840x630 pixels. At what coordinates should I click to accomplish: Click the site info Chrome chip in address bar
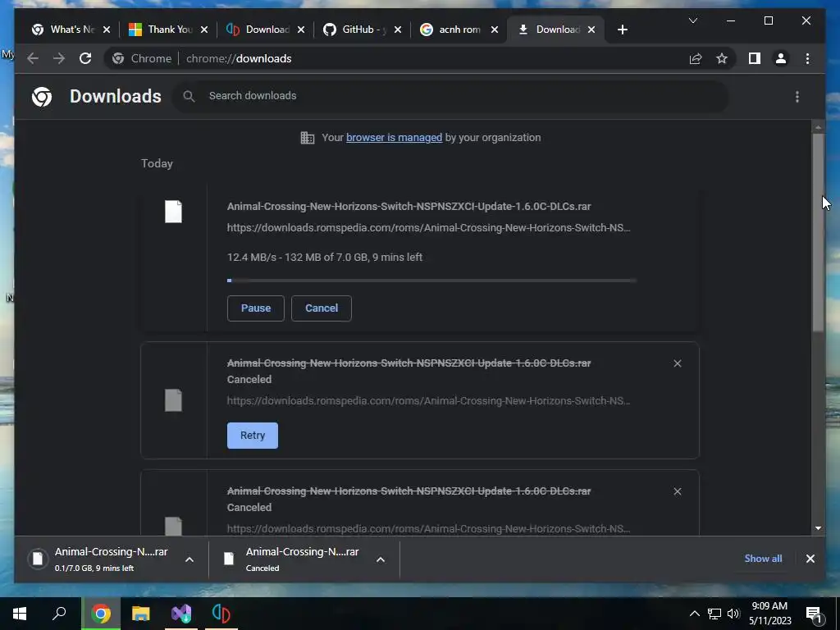pyautogui.click(x=143, y=58)
